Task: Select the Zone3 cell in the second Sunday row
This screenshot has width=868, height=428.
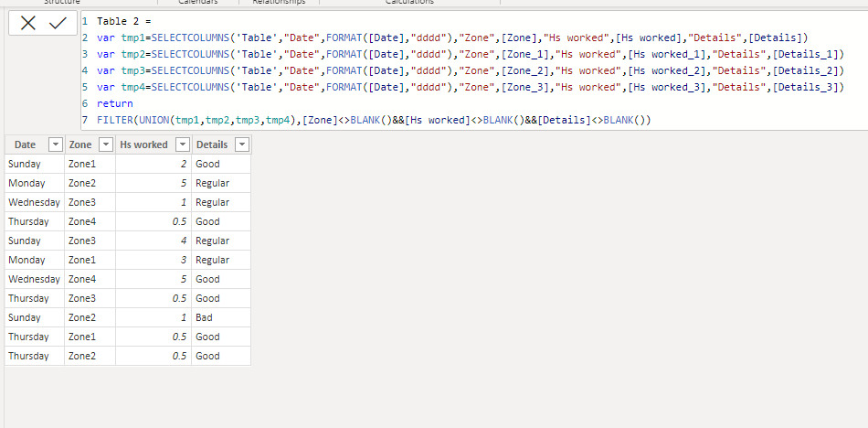Action: (x=90, y=241)
